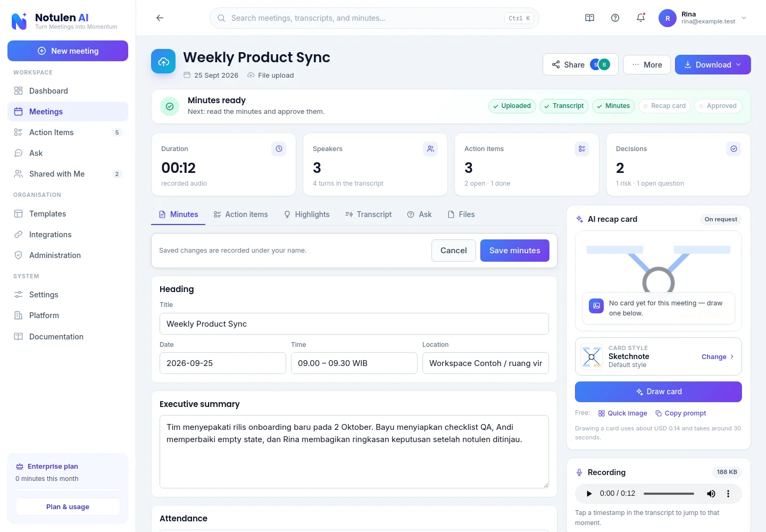Viewport: 766px width, 532px height.
Task: Seek in the recording progress bar
Action: click(669, 494)
